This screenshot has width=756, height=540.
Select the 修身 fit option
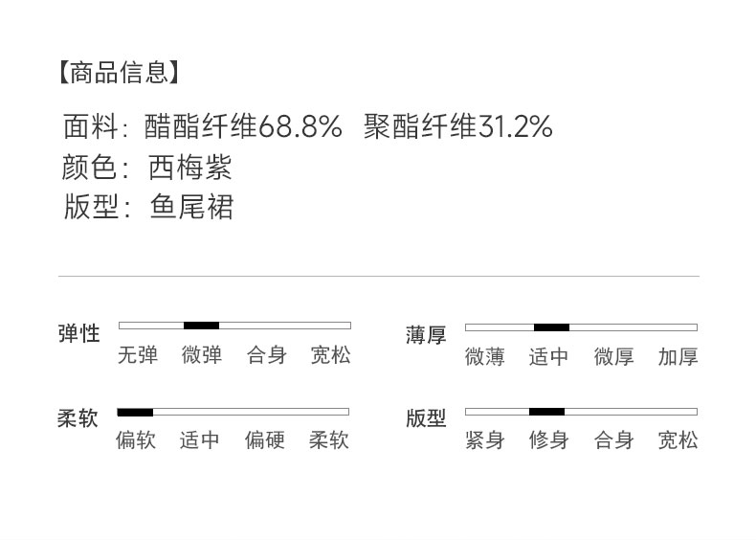[548, 440]
